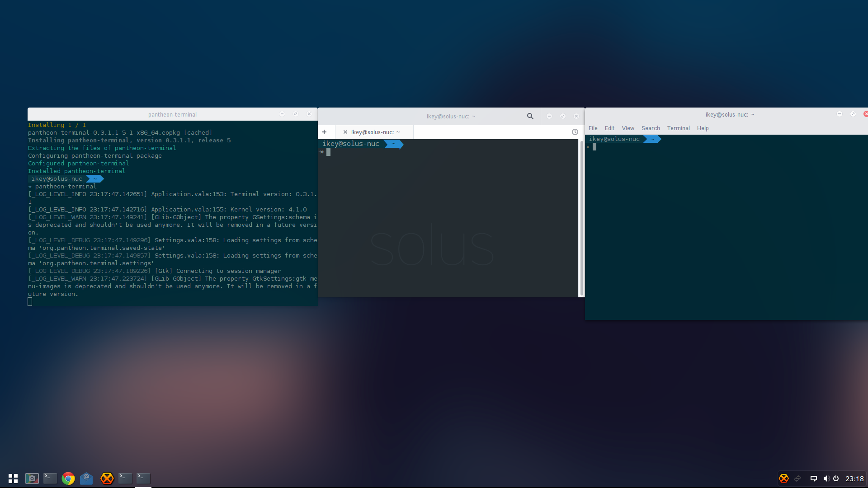Click the ikey@solus-nuc prompt in left terminal
Screen dimensions: 868x488
pos(57,179)
